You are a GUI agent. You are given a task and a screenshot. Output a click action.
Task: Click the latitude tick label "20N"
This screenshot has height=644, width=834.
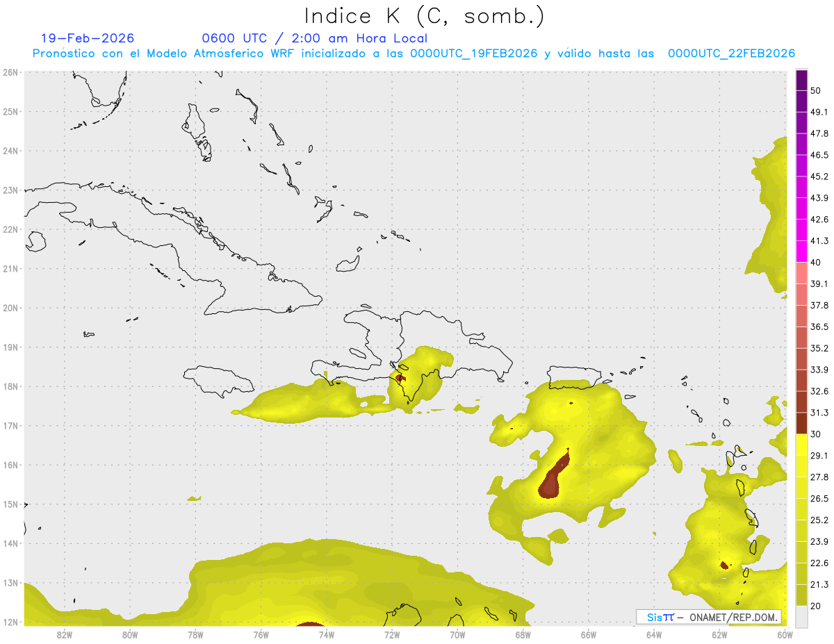[10, 308]
